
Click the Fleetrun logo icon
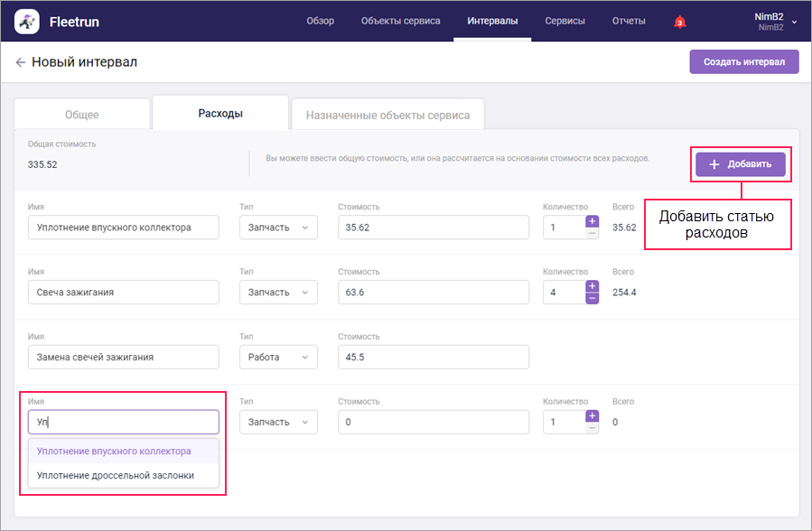(27, 21)
